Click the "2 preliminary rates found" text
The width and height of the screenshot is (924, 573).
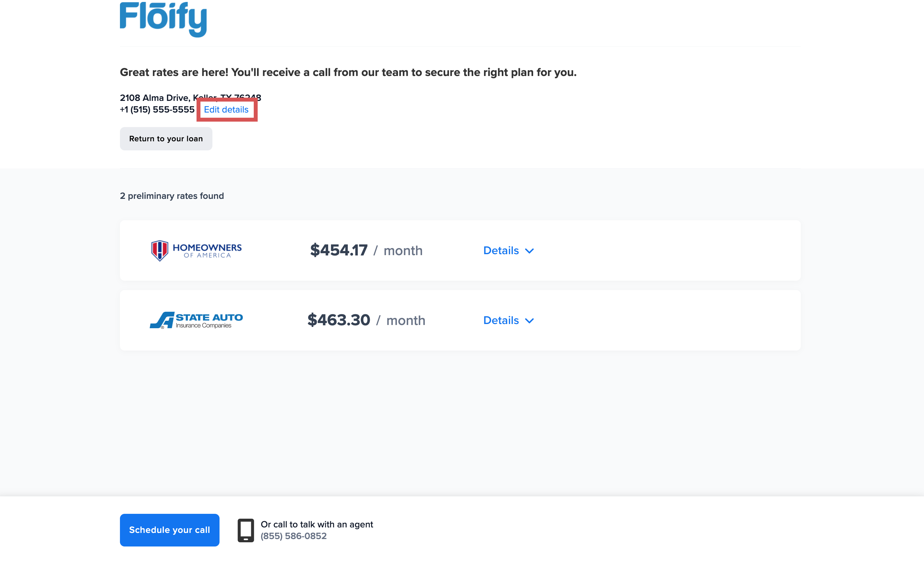tap(172, 196)
